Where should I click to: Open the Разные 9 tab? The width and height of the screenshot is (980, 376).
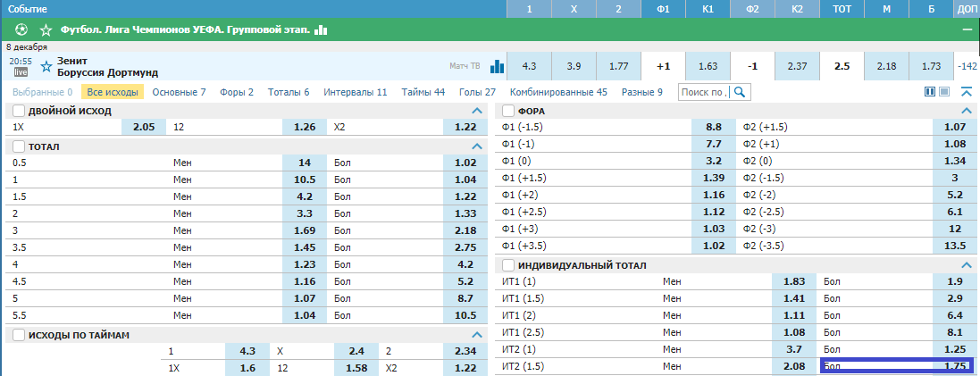pos(642,92)
